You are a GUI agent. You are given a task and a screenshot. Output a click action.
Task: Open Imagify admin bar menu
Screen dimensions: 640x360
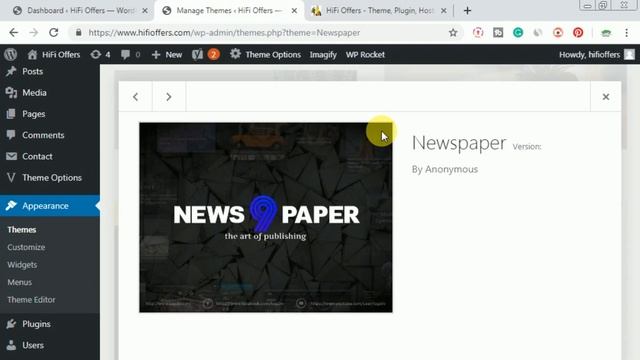[323, 54]
